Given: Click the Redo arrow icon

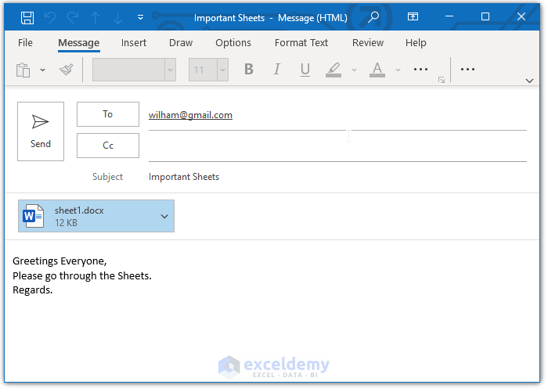Looking at the screenshot, I should pyautogui.click(x=73, y=17).
